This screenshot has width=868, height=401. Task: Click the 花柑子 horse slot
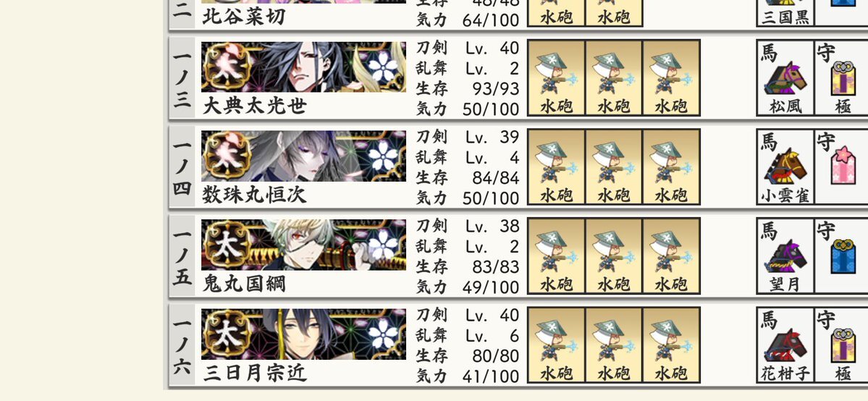click(x=785, y=345)
